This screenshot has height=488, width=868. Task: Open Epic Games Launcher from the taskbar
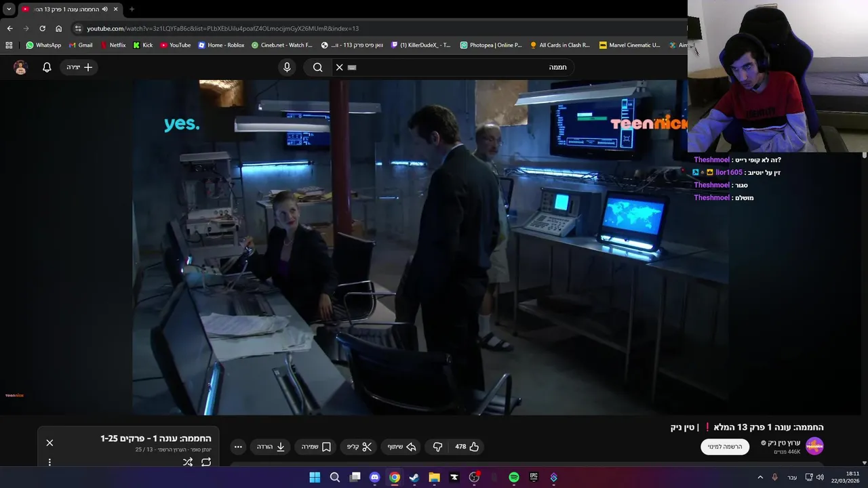click(x=534, y=477)
